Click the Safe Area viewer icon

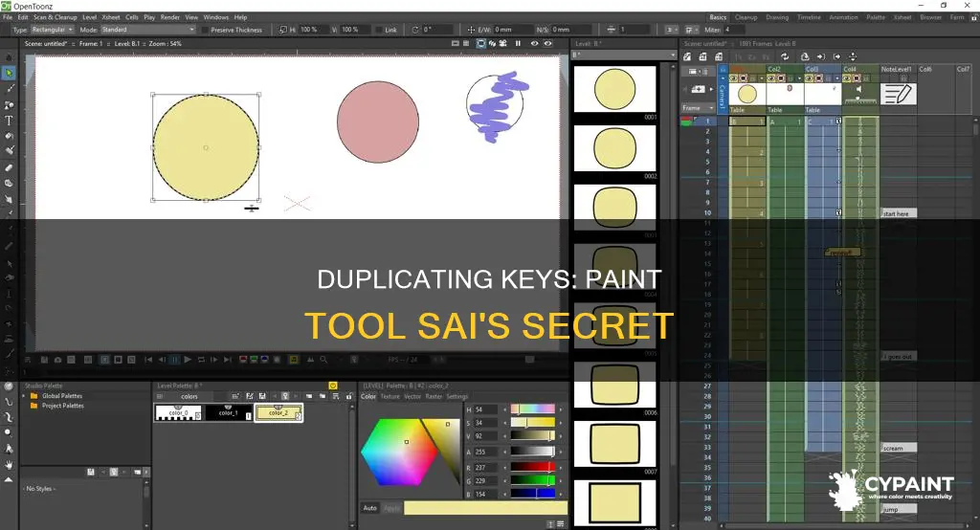455,43
